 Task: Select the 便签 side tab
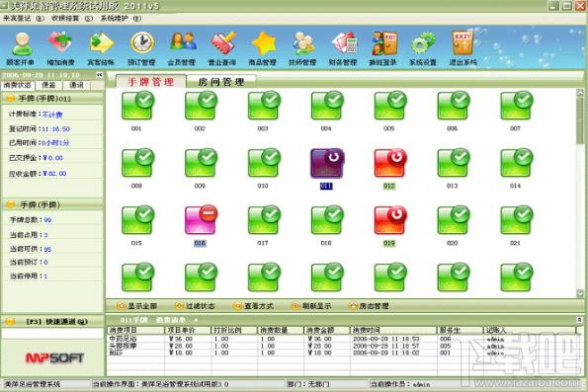[x=48, y=85]
